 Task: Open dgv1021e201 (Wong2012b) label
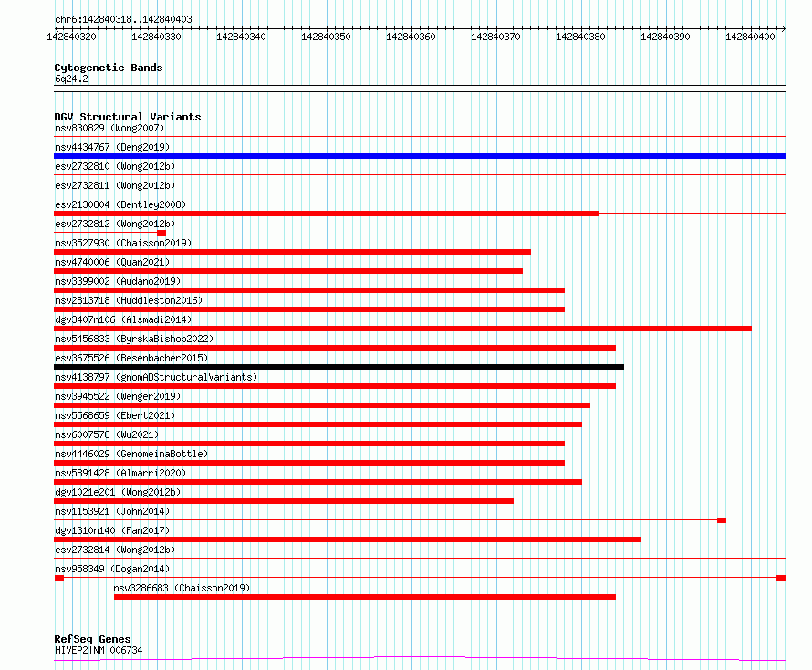click(x=118, y=492)
